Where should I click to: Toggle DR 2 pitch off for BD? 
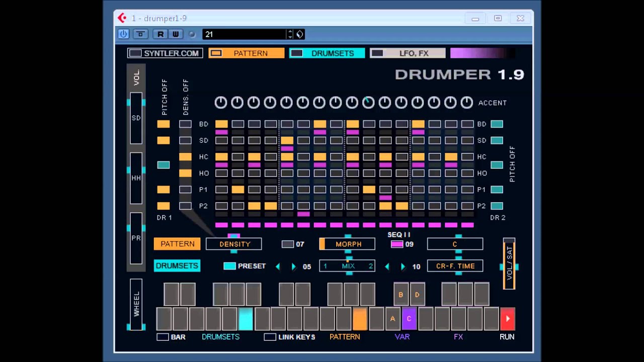point(497,124)
